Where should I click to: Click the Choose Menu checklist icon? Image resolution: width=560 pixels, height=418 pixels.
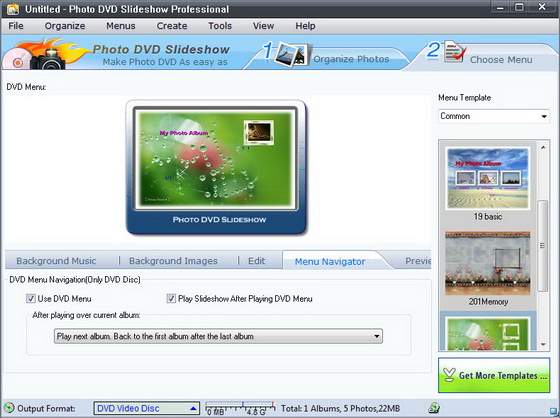(x=455, y=52)
